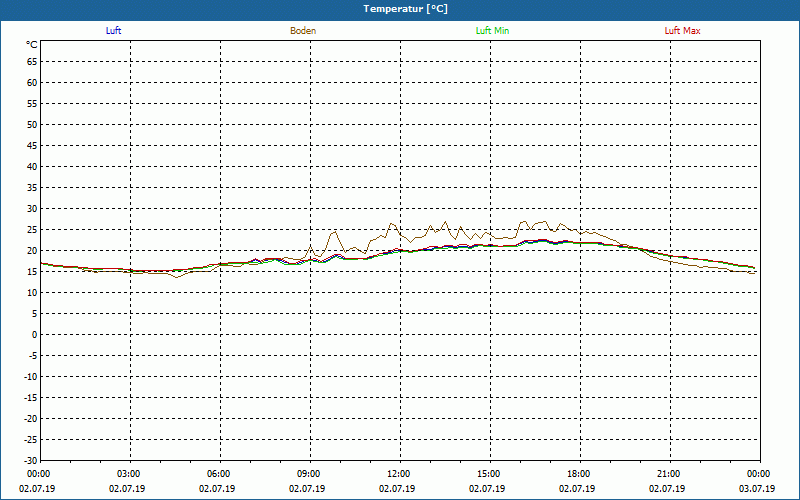800x500 pixels.
Task: Click the 09:00 time axis label
Action: 309,474
